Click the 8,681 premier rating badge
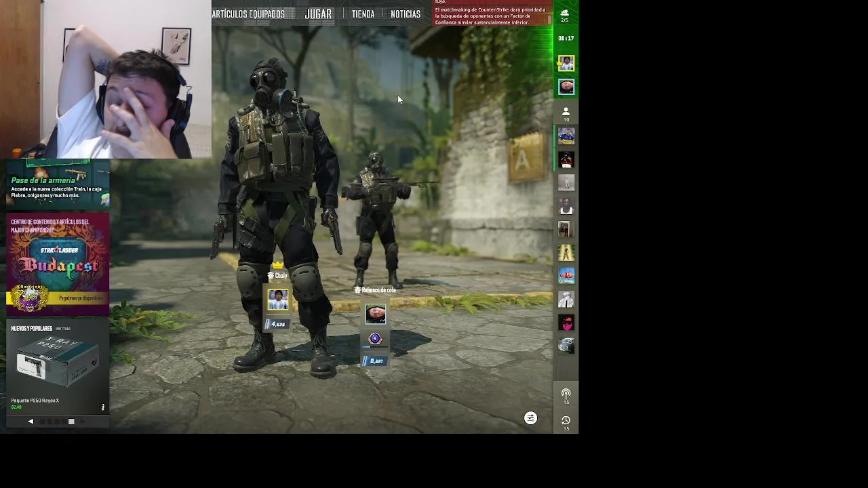Image resolution: width=868 pixels, height=488 pixels. click(x=375, y=361)
